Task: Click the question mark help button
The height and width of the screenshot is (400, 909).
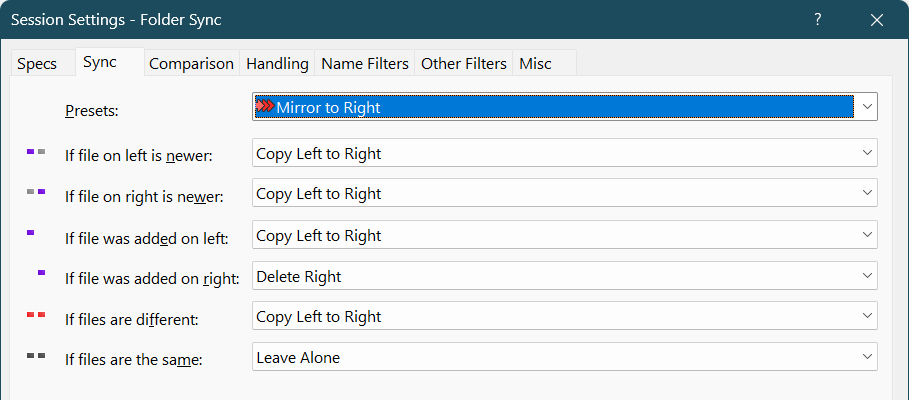Action: pyautogui.click(x=817, y=19)
